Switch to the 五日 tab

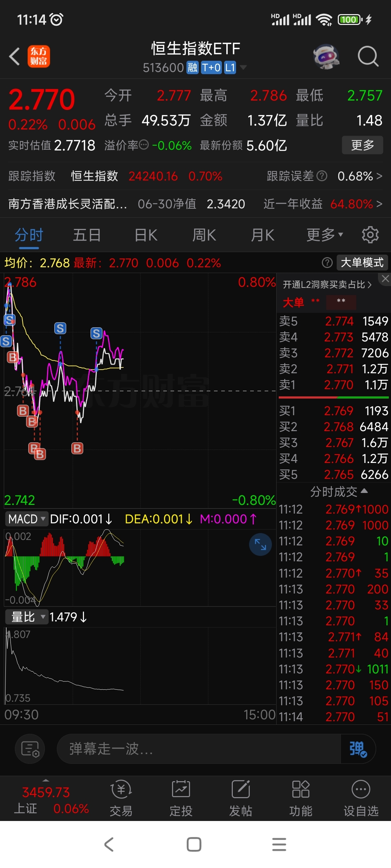click(87, 235)
